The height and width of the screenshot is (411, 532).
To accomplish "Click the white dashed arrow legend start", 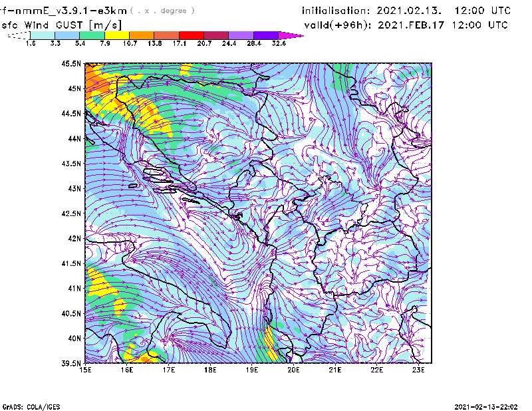I will click(x=19, y=35).
